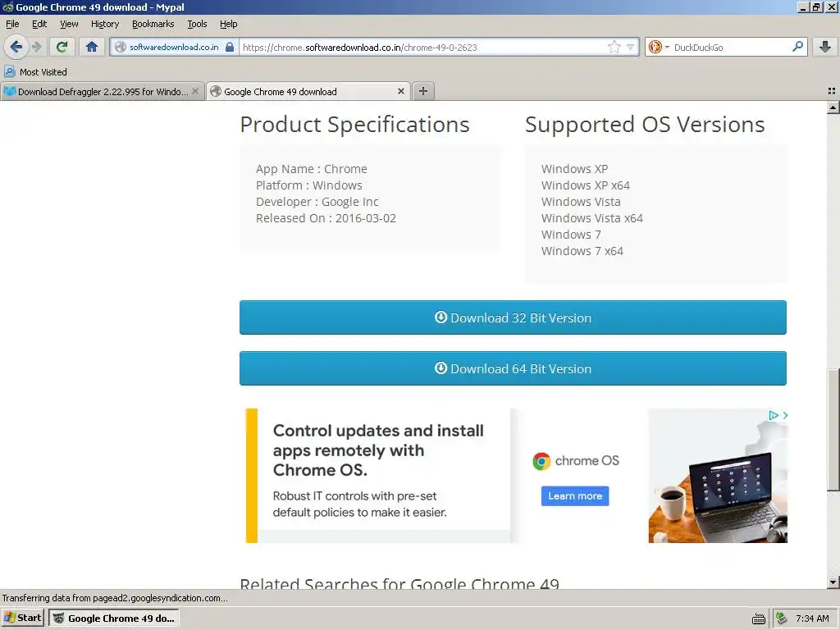The image size is (840, 630).
Task: Click the search magnifier icon
Action: [797, 47]
